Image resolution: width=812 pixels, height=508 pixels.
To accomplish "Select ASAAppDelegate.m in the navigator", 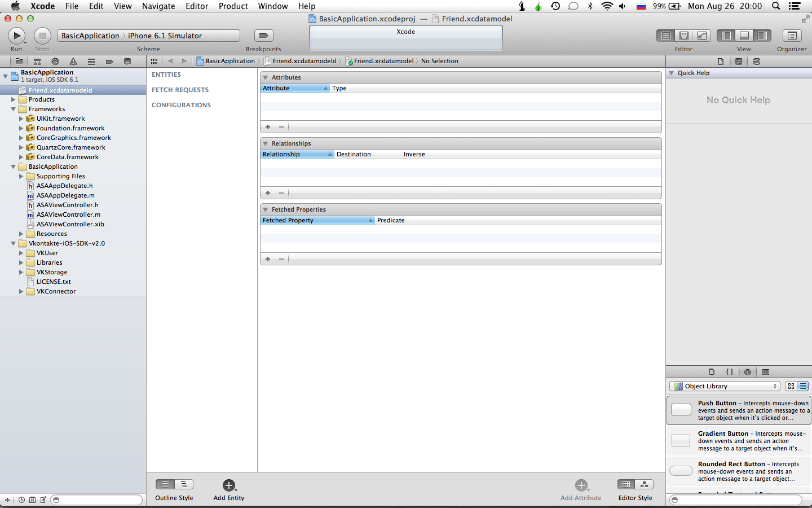I will (x=65, y=195).
